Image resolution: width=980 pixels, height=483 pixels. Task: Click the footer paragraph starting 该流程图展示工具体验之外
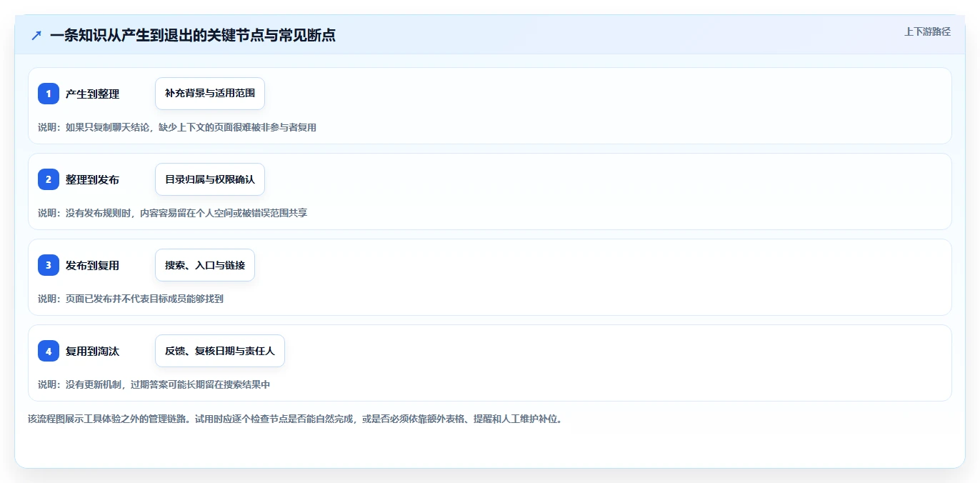(295, 419)
